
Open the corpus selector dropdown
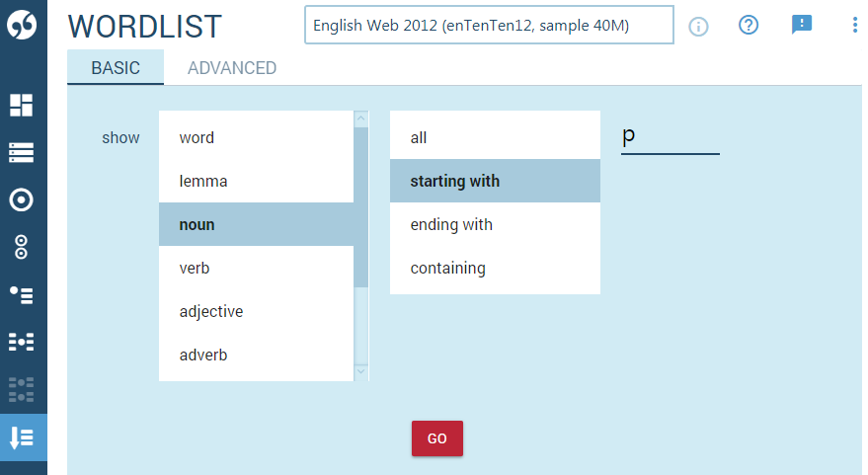[x=489, y=26]
